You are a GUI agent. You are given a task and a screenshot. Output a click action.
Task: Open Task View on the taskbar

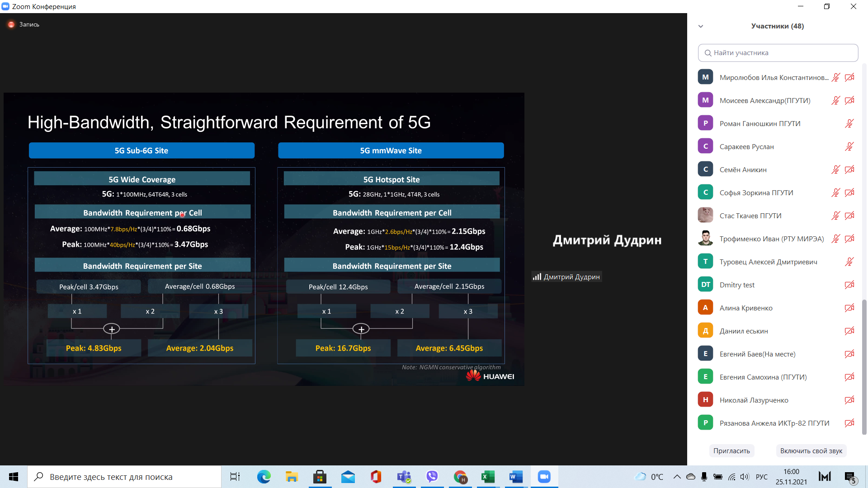(x=235, y=477)
